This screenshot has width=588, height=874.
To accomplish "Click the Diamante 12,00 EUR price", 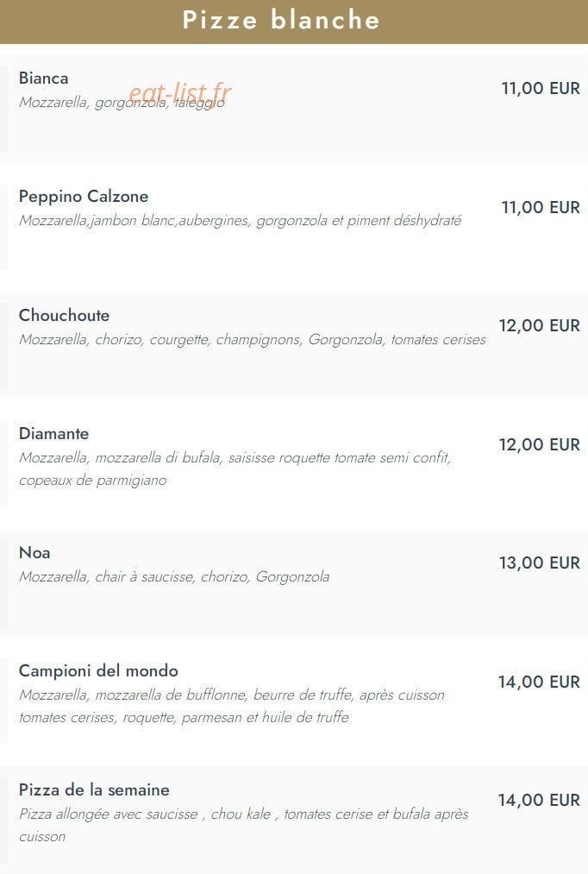I will click(540, 445).
